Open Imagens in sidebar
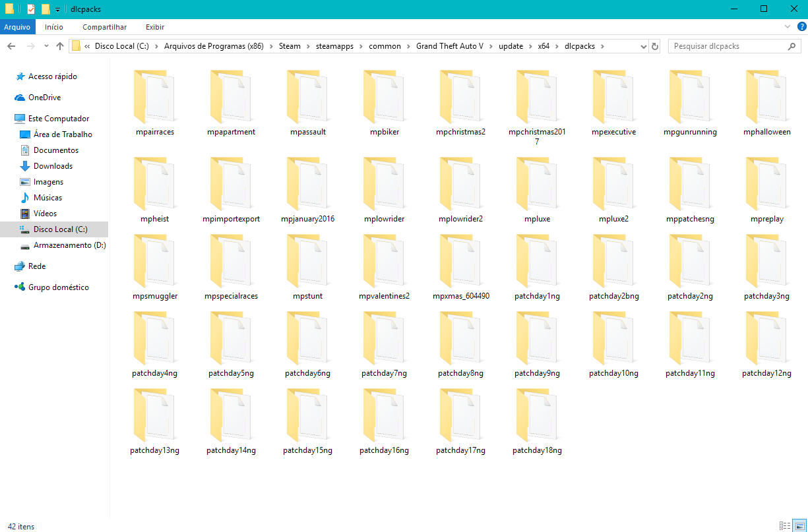808x532 pixels. click(x=48, y=182)
